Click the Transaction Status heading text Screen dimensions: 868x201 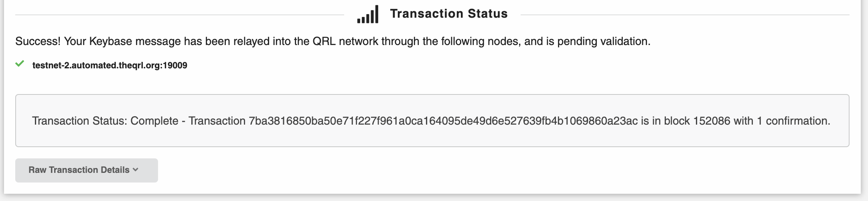pos(449,14)
